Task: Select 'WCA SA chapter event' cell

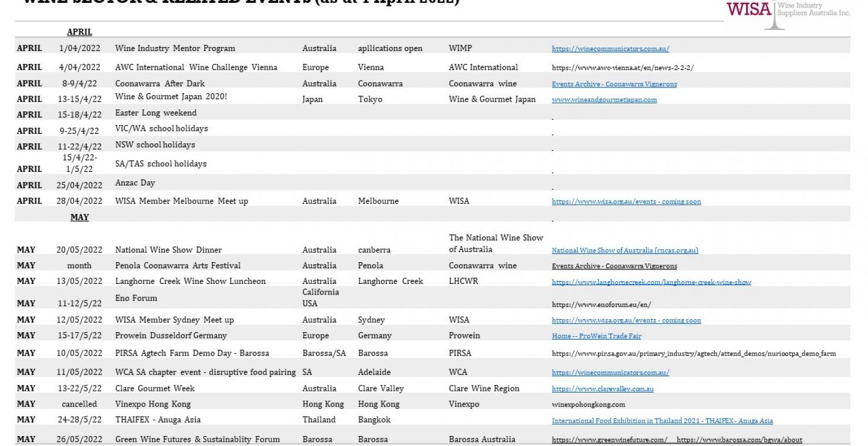Action: pyautogui.click(x=205, y=372)
